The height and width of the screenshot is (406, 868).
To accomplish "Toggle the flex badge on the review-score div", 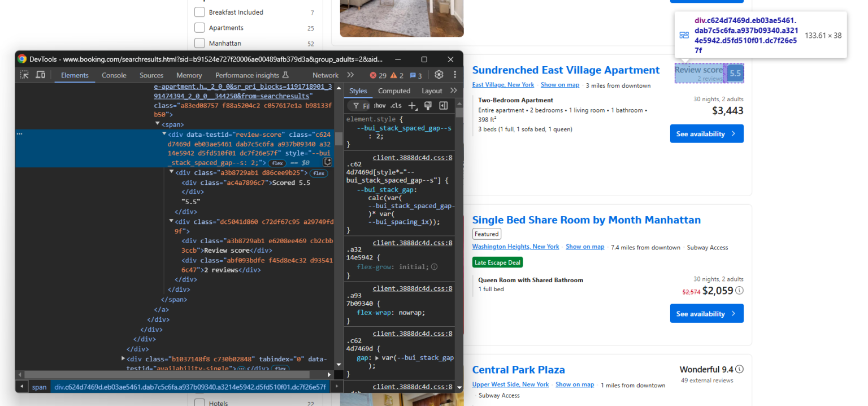I will 277,162.
